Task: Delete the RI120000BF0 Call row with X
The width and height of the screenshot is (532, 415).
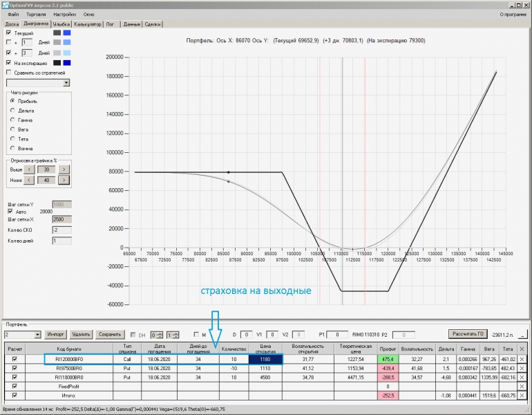Action: coord(522,359)
